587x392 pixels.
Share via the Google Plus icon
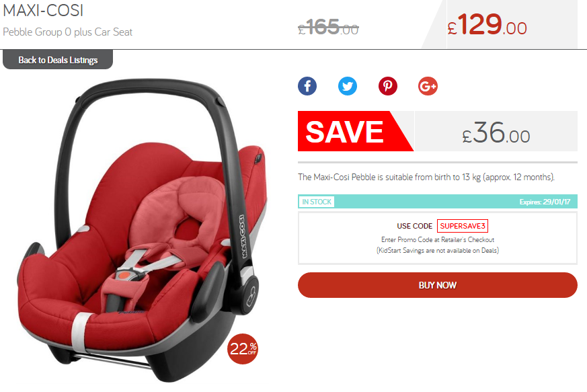point(428,86)
